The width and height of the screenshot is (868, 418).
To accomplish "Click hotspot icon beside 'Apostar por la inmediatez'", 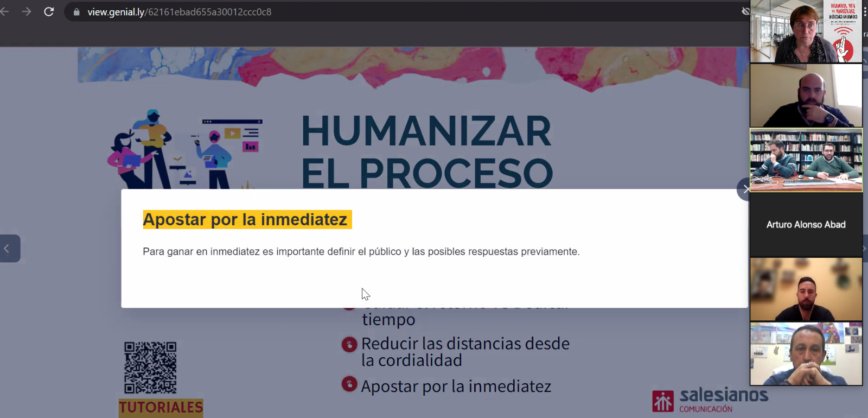I will pos(349,384).
